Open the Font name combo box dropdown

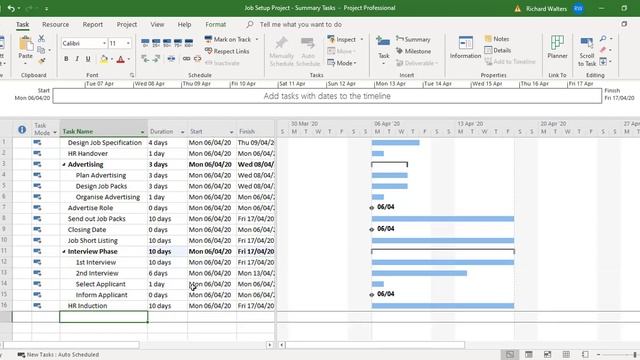pyautogui.click(x=104, y=43)
